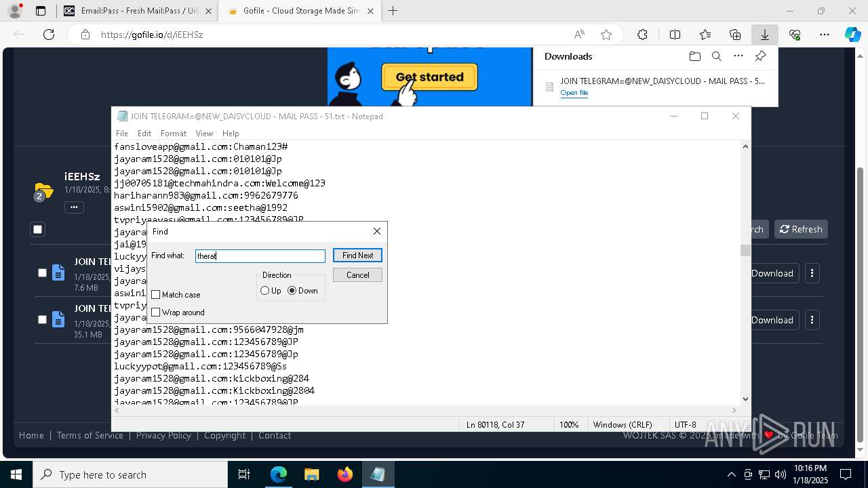The height and width of the screenshot is (488, 868).
Task: Open the Edge tab actions menu icon
Action: coord(41,11)
